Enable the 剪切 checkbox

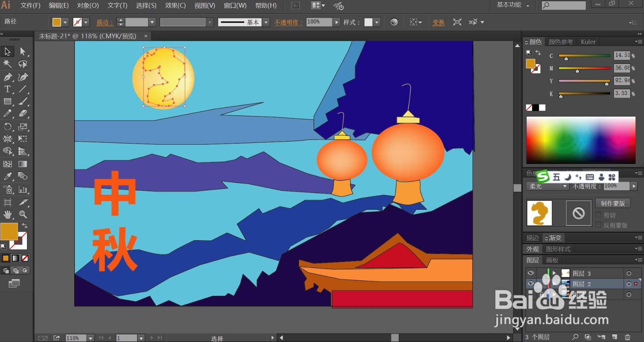click(x=599, y=215)
